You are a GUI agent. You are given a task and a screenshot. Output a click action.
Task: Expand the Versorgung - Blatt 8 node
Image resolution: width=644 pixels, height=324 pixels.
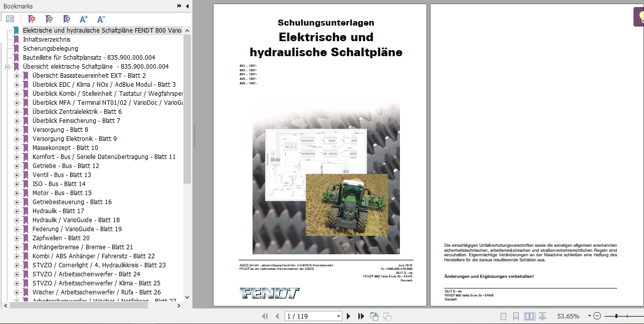click(17, 130)
